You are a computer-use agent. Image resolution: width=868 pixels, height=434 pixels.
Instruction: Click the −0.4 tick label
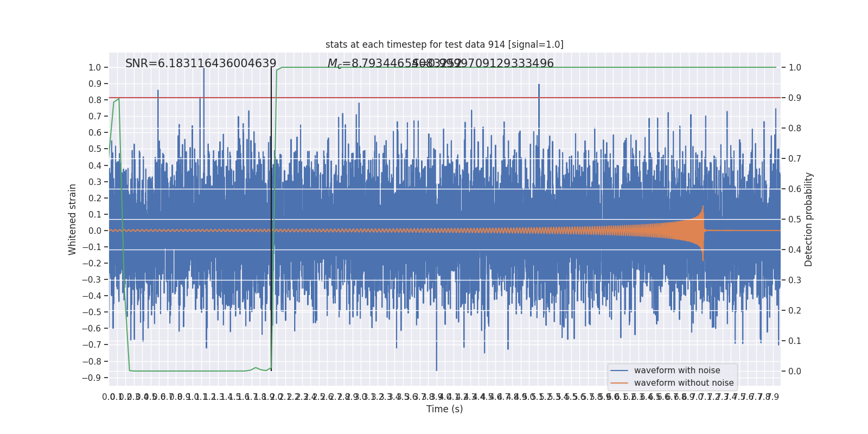(x=92, y=296)
